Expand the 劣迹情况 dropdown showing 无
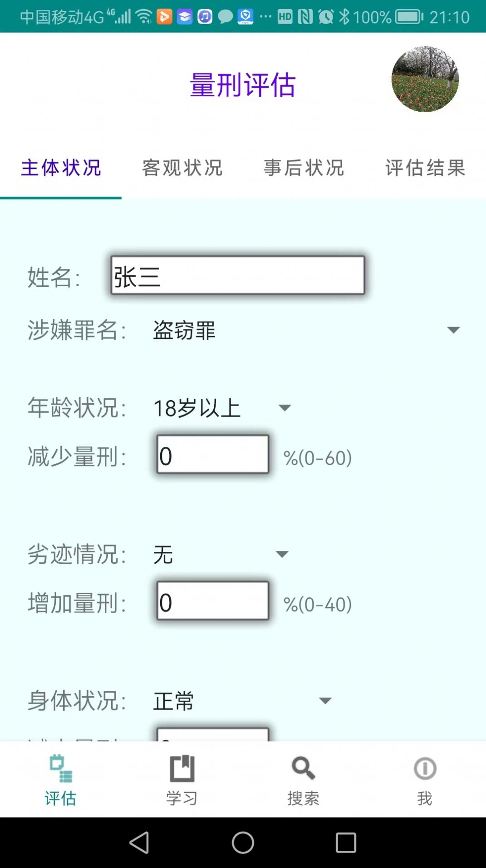The image size is (486, 868). click(221, 555)
